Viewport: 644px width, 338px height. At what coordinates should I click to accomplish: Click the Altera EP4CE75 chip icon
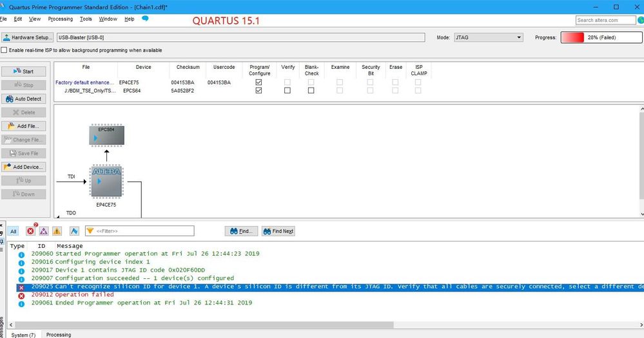[x=106, y=182]
